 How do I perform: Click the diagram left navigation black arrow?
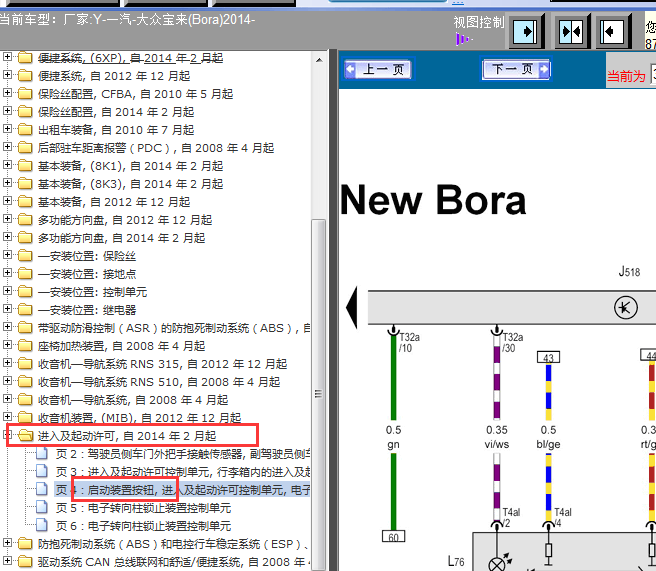[352, 307]
